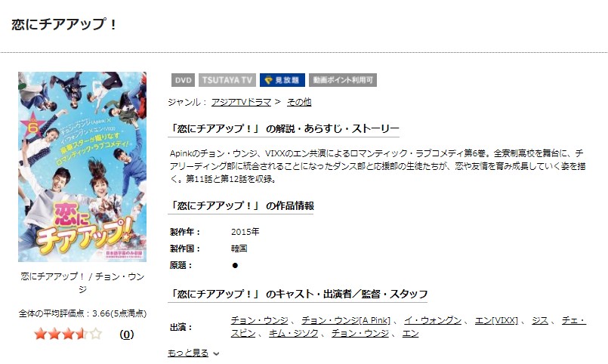Open the チェ・スビン cast link
608x364 pixels.
[574, 320]
